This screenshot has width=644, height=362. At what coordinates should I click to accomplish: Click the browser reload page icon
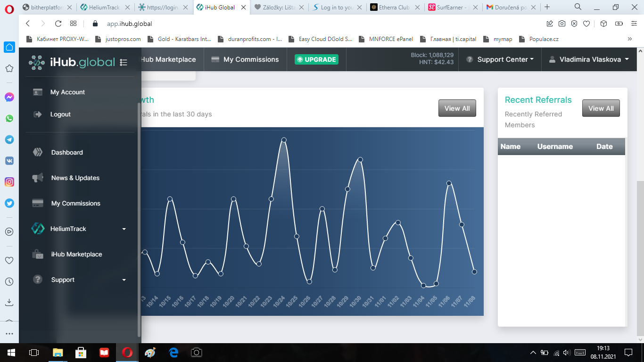click(58, 24)
